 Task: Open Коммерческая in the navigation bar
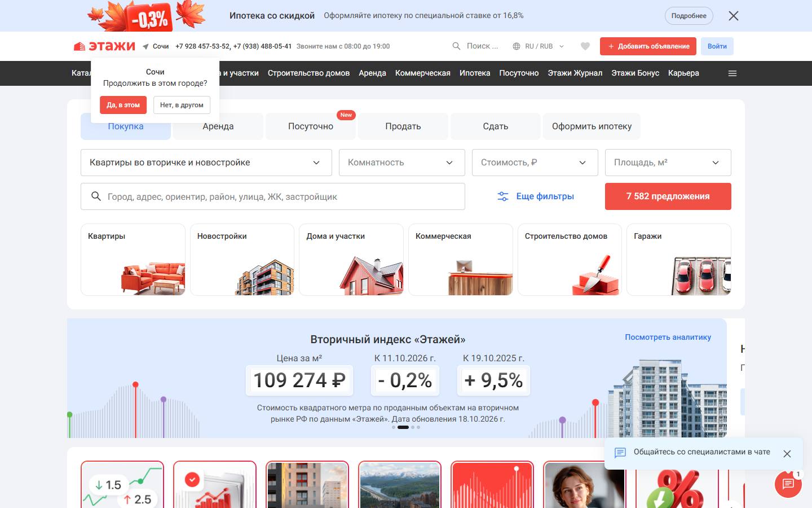point(423,73)
